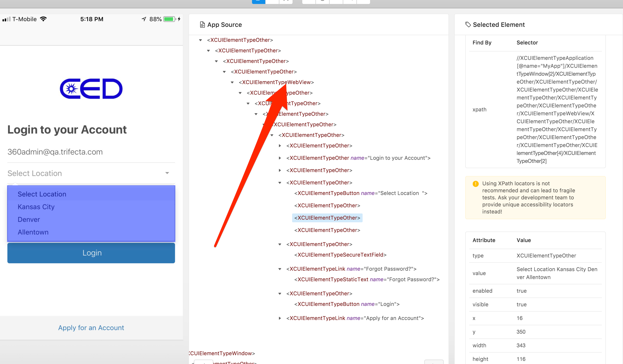Click the quit session icon at the toolbar's right end
The image size is (623, 364).
click(x=363, y=1)
